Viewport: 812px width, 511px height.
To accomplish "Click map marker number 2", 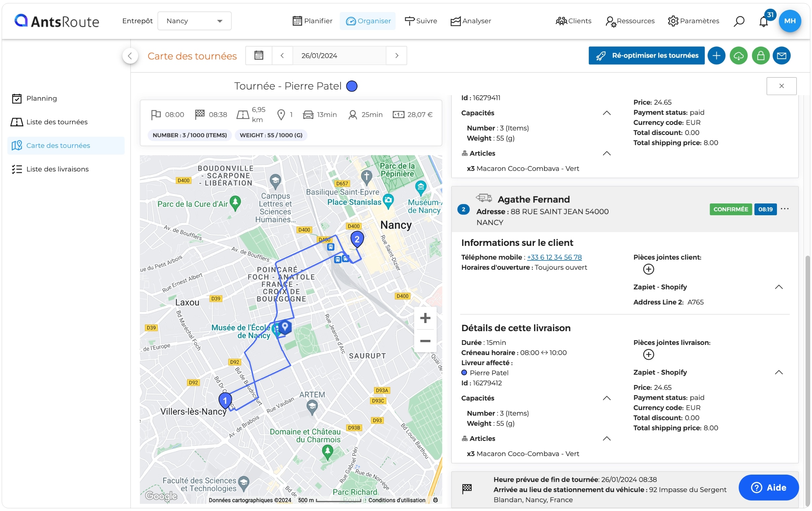I will tap(357, 239).
